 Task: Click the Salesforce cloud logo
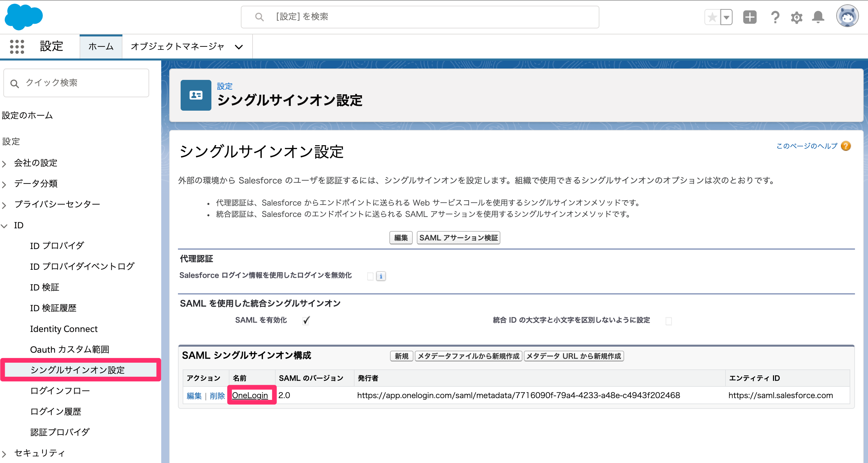click(x=24, y=17)
